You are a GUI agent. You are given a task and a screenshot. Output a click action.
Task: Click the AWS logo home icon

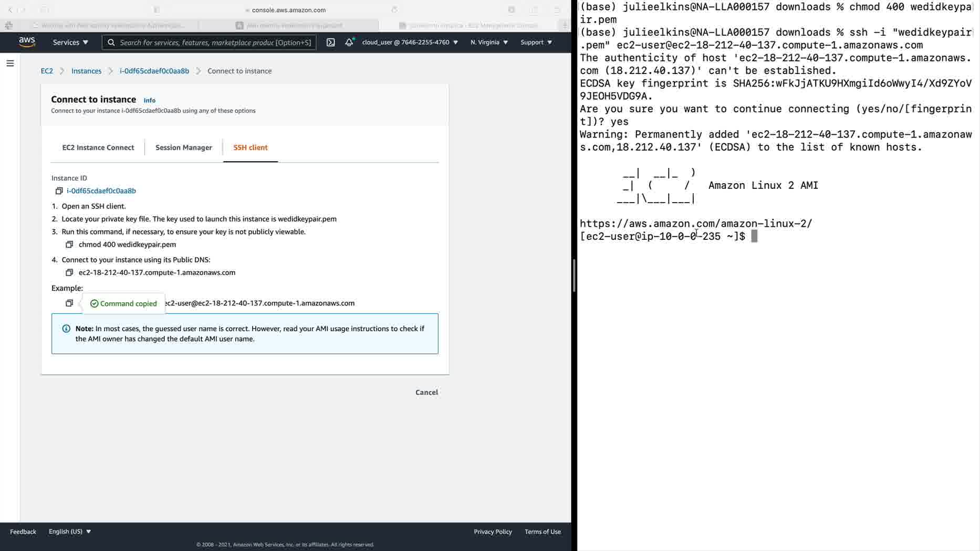point(27,42)
